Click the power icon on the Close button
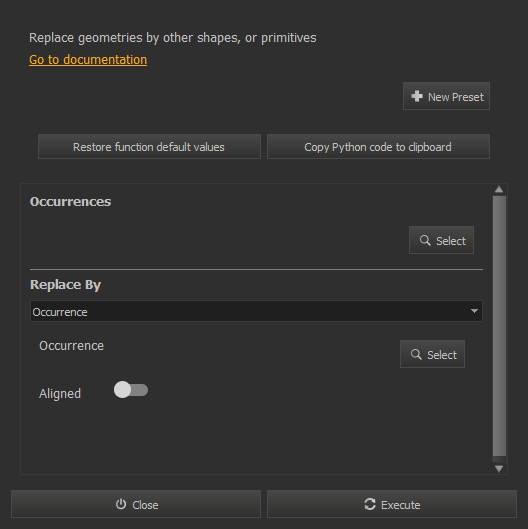Image resolution: width=528 pixels, height=529 pixels. (x=121, y=504)
